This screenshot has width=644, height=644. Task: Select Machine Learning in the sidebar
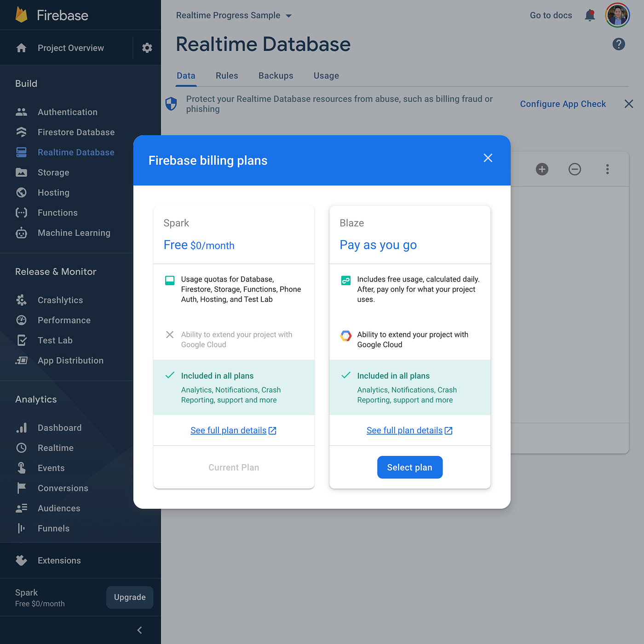pyautogui.click(x=74, y=233)
